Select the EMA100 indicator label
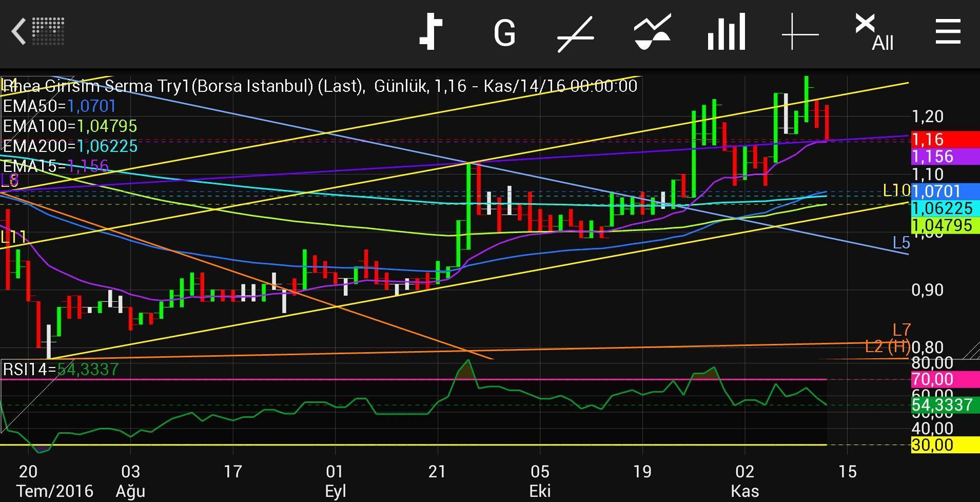This screenshot has height=502, width=980. (x=70, y=126)
